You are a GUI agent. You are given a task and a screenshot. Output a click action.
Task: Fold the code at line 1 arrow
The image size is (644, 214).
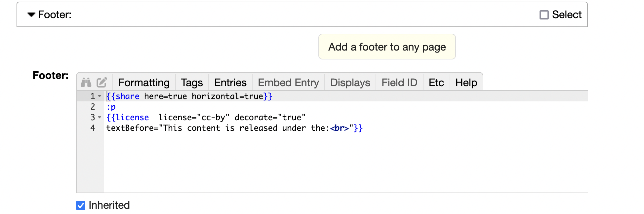point(100,96)
